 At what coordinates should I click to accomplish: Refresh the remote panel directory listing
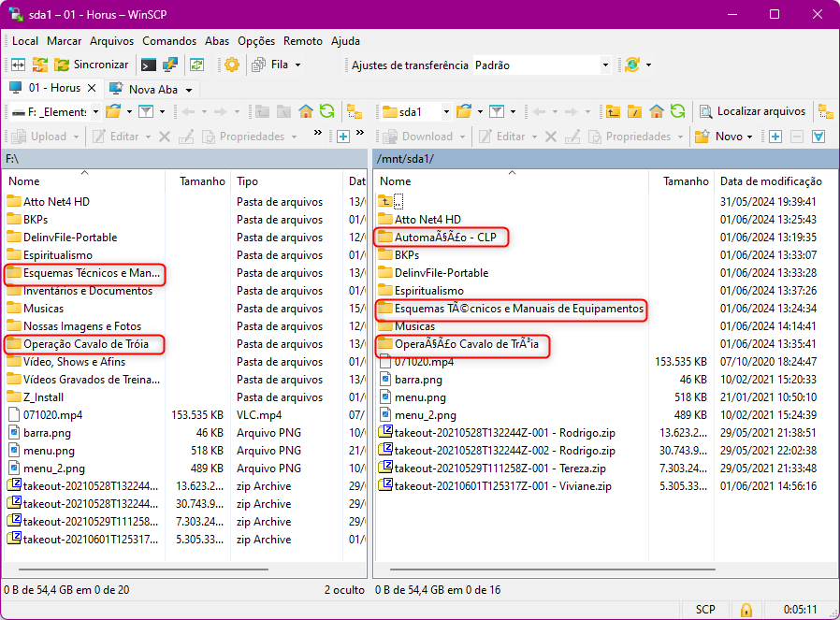tap(678, 111)
